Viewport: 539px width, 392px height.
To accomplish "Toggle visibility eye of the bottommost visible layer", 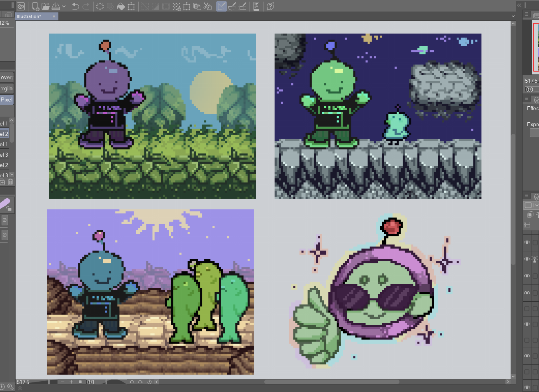I will pos(527,387).
